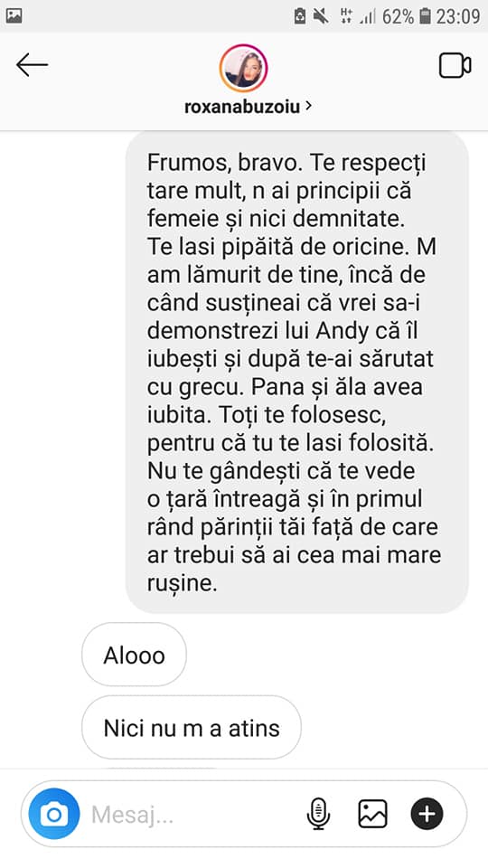Select the long 'Frumos, bravo' sent message

[x=297, y=373]
